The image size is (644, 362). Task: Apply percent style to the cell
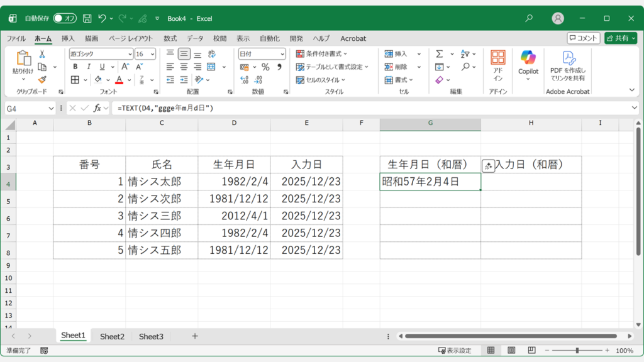click(x=265, y=67)
